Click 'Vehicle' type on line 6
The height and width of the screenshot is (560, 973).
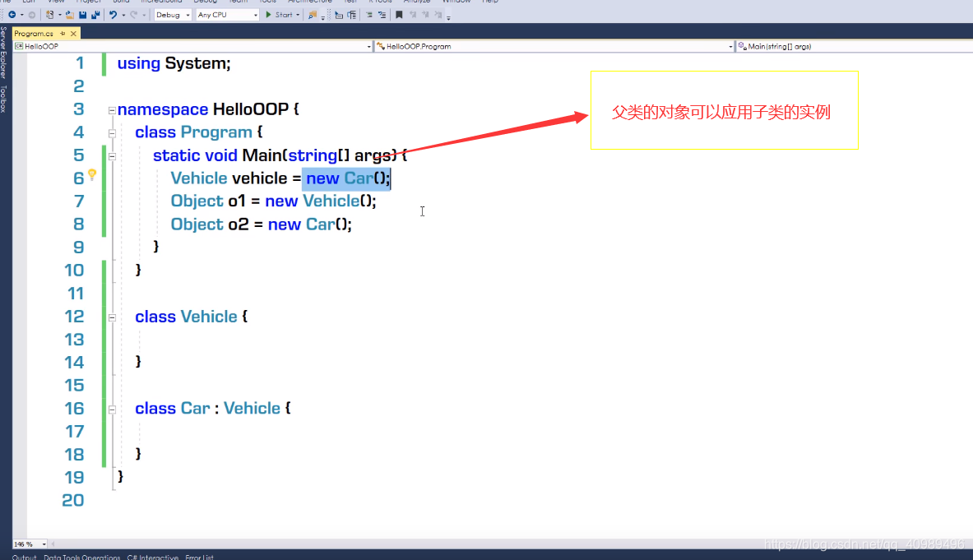tap(198, 178)
